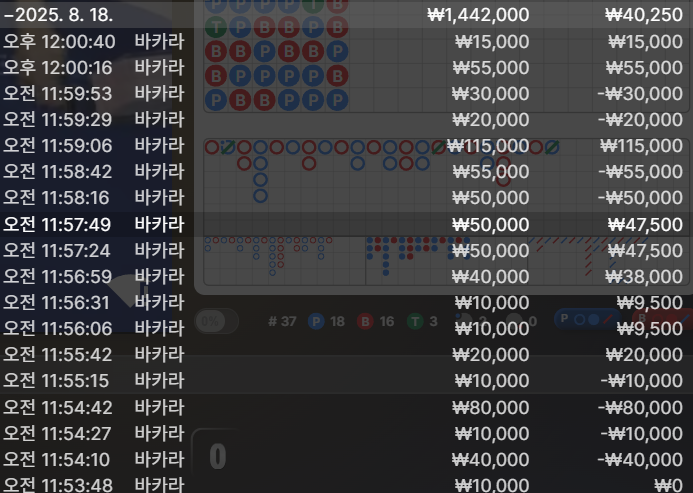Open the 오전 11:58:42 history row
Image resolution: width=693 pixels, height=493 pixels.
346,172
